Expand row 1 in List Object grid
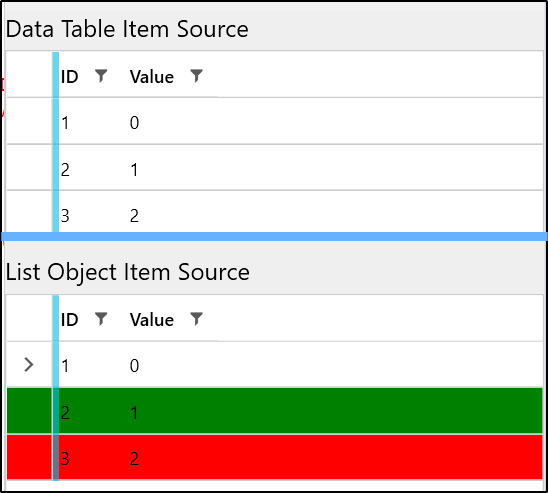The height and width of the screenshot is (493, 548). click(x=29, y=365)
